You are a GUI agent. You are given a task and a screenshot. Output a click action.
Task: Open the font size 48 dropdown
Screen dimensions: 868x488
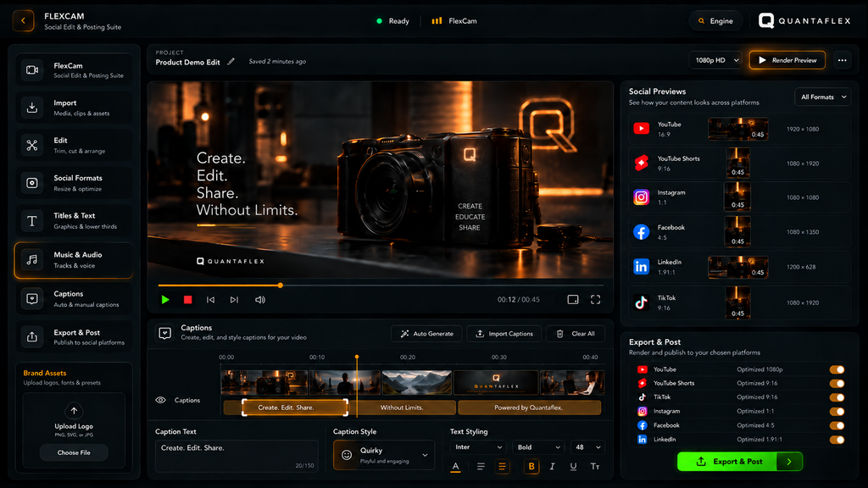(587, 447)
